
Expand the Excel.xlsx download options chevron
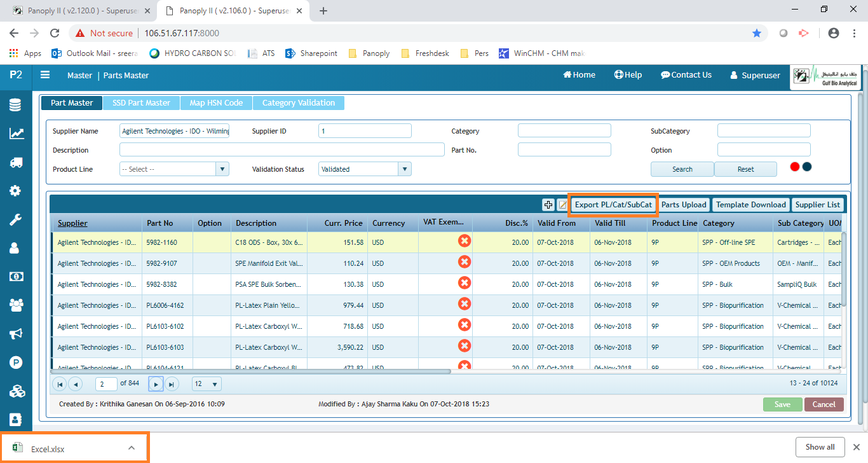132,448
